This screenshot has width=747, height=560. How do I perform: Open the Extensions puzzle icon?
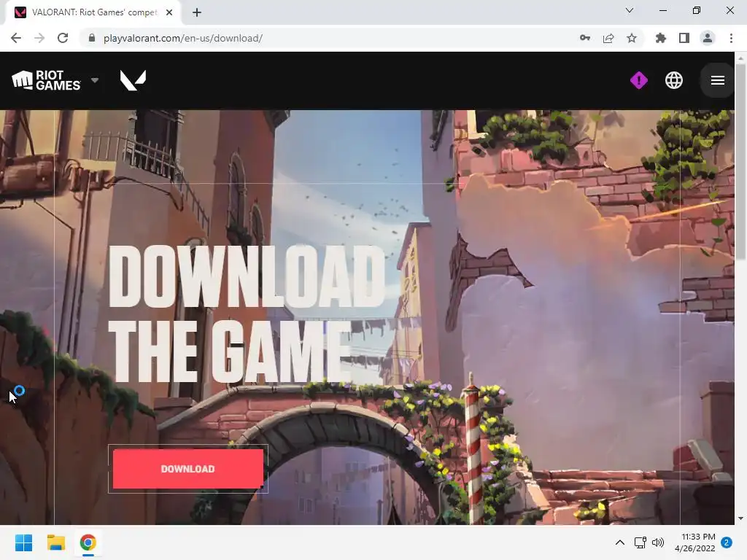pos(660,38)
